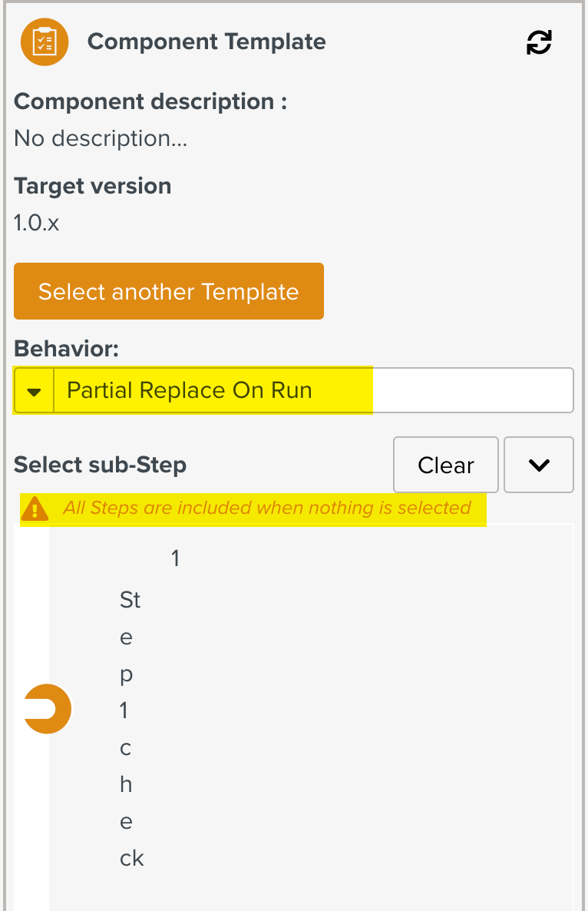588x911 pixels.
Task: Toggle the Step 1 check switch
Action: [48, 709]
